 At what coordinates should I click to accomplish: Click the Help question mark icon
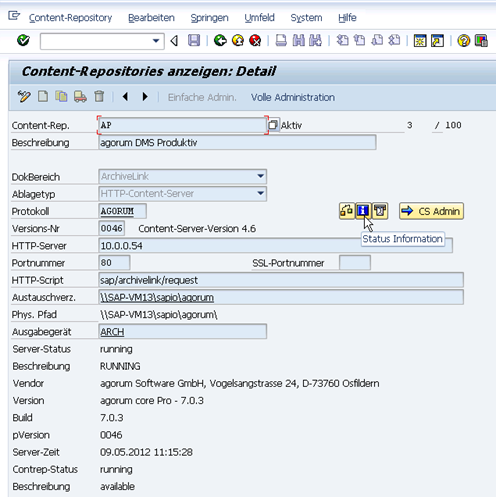click(x=463, y=41)
